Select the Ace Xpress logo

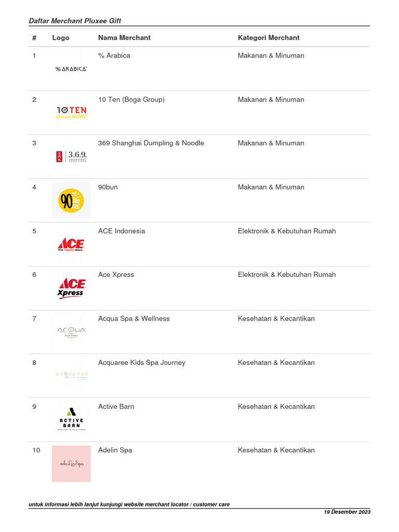(71, 288)
